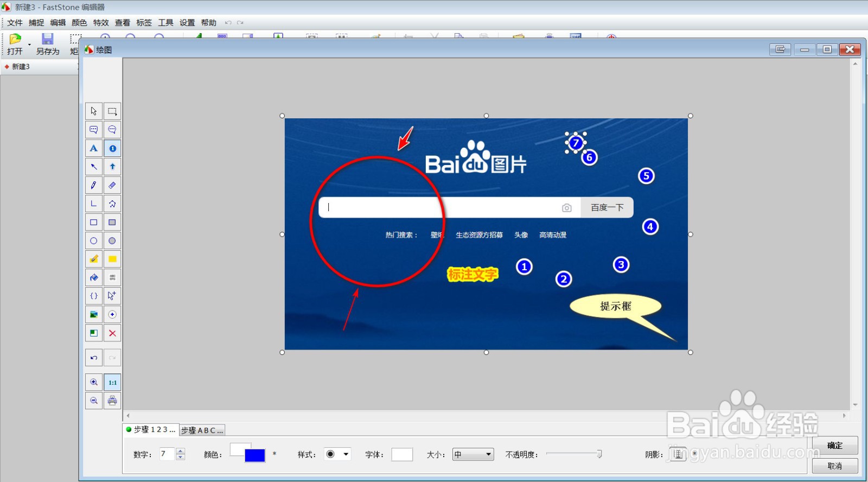Image resolution: width=868 pixels, height=482 pixels.
Task: Select the arrow pointer tool
Action: (93, 111)
